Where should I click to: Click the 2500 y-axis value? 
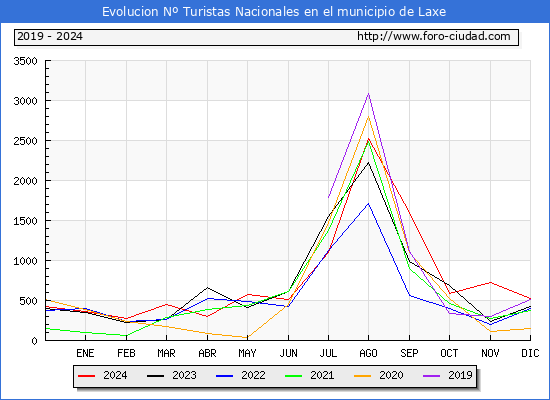point(25,141)
